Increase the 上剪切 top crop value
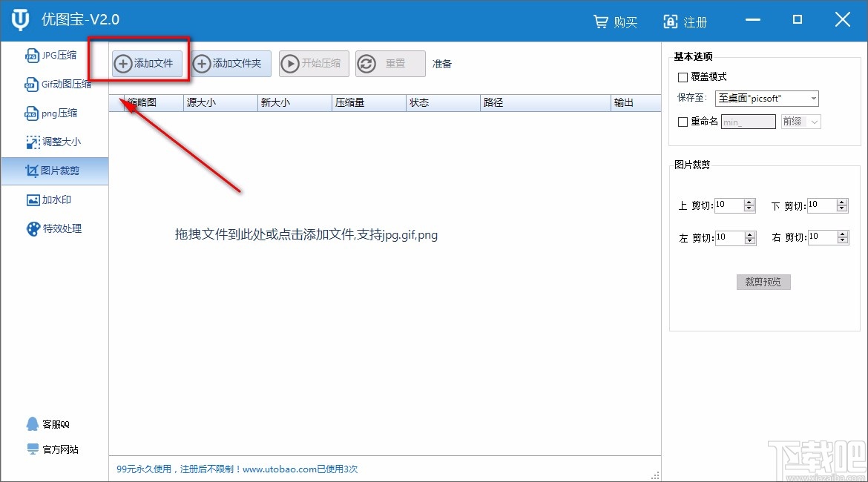The height and width of the screenshot is (482, 868). [749, 202]
